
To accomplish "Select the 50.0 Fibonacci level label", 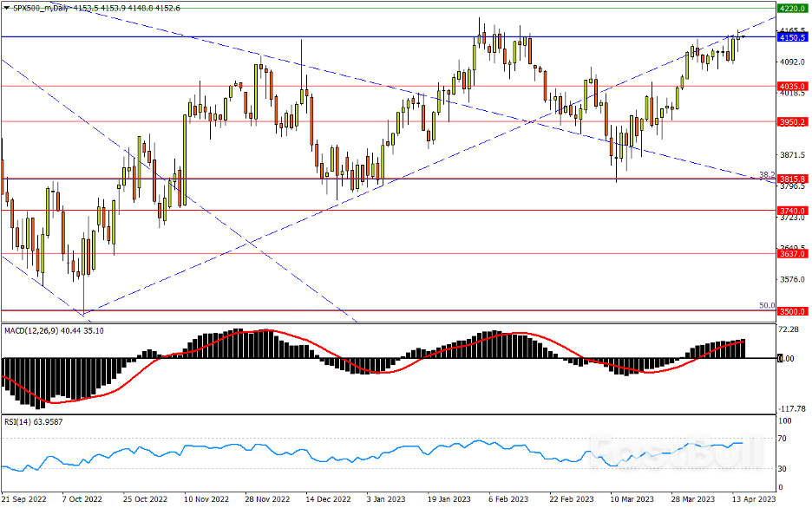I will pos(767,305).
